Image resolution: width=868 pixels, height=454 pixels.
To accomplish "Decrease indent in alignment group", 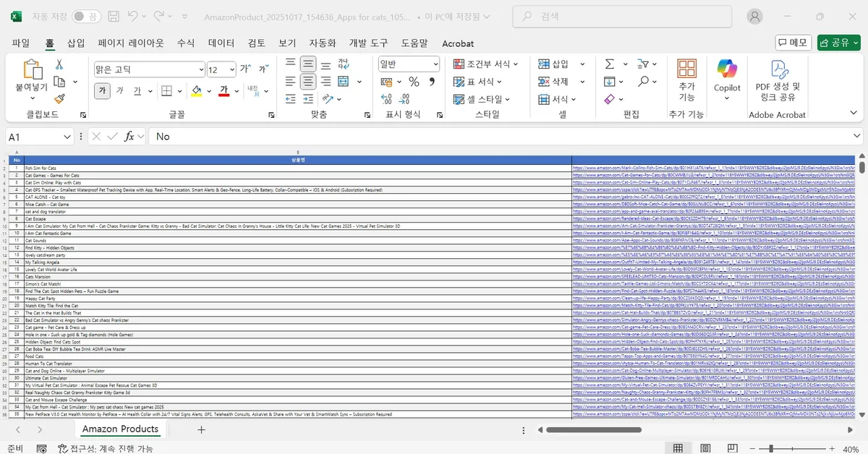I will (x=290, y=99).
